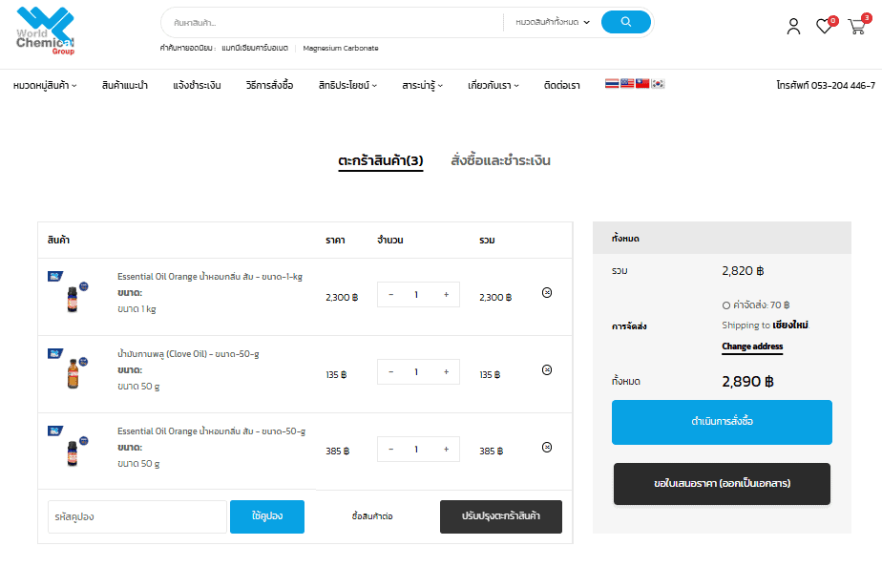Increase quantity of Clove Oil 50-g
Viewport: 882px width, 588px height.
tap(446, 372)
